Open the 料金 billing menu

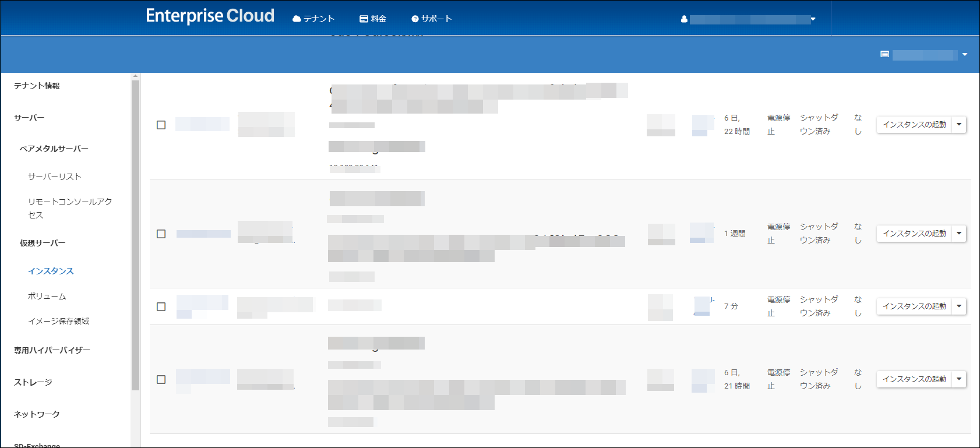[x=373, y=19]
